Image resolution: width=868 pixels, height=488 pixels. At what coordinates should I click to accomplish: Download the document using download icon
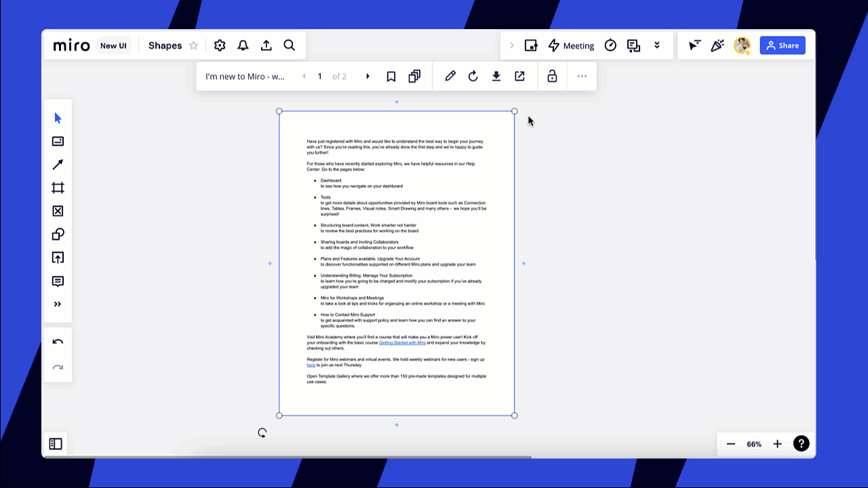click(x=496, y=77)
